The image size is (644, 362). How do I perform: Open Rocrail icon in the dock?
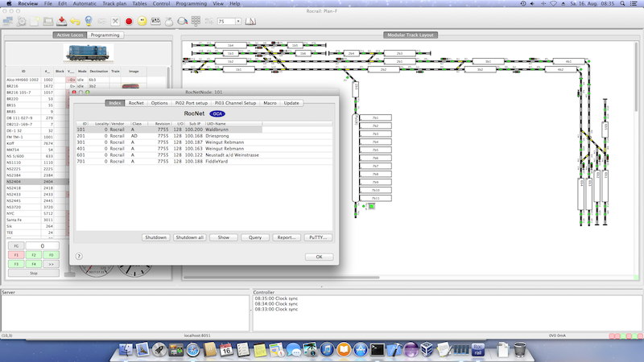click(x=477, y=350)
